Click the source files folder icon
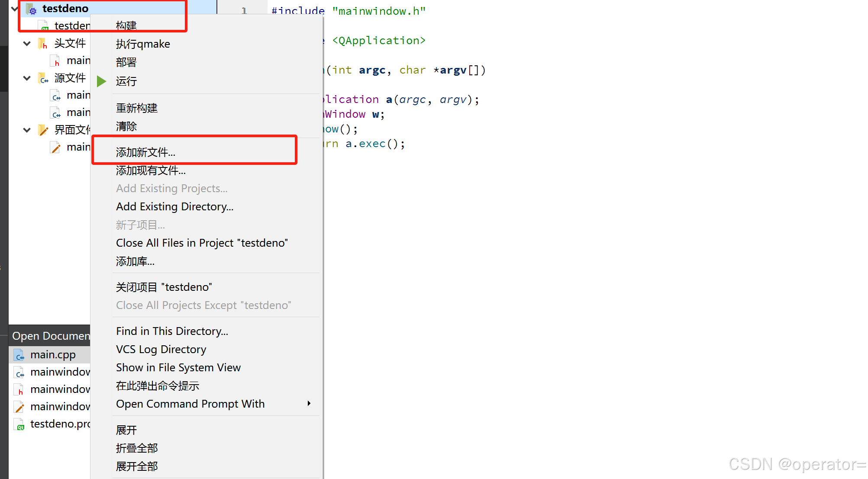The width and height of the screenshot is (868, 479). coord(43,78)
